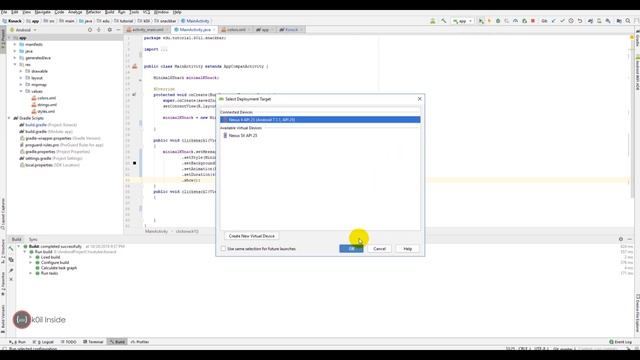This screenshot has height=360, width=640.
Task: Open the Profiler tool window tab
Action: (140, 342)
